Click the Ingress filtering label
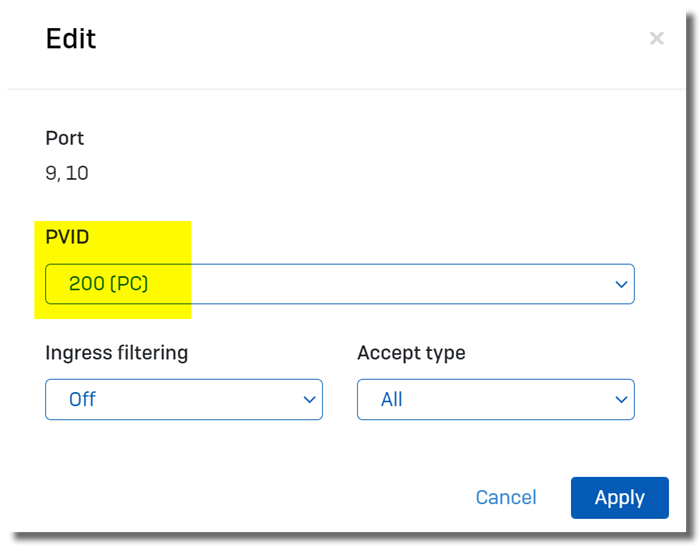Viewport: 700px width, 546px height. (x=117, y=353)
